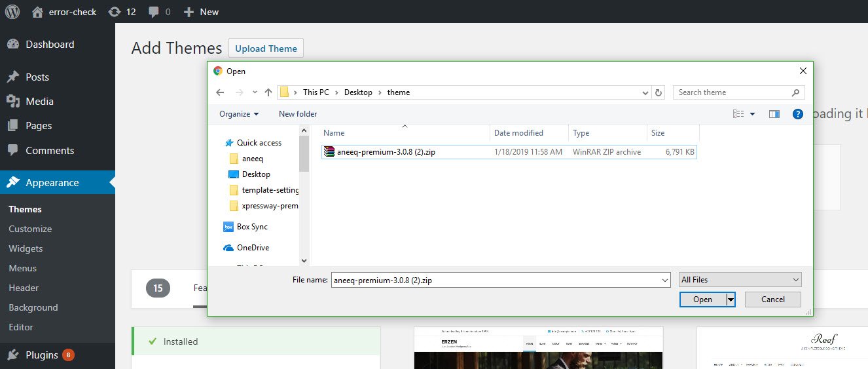Open the Organize dropdown menu

tap(239, 114)
